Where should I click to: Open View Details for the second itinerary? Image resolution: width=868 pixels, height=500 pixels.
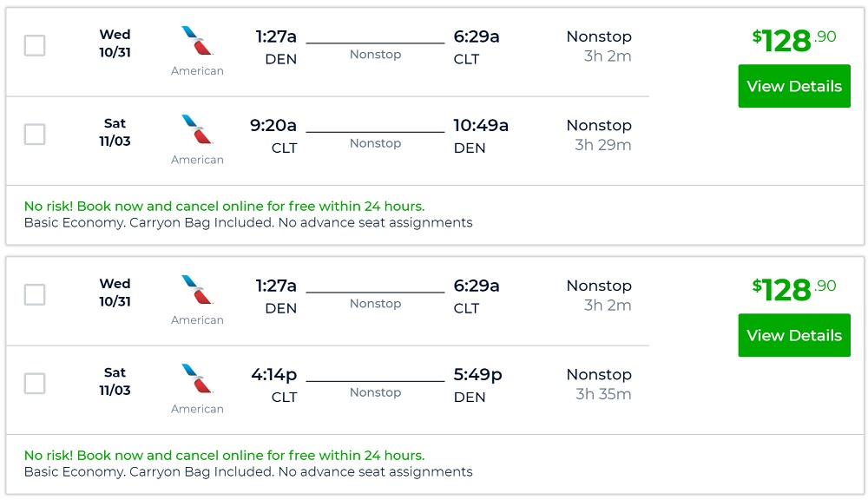(793, 335)
